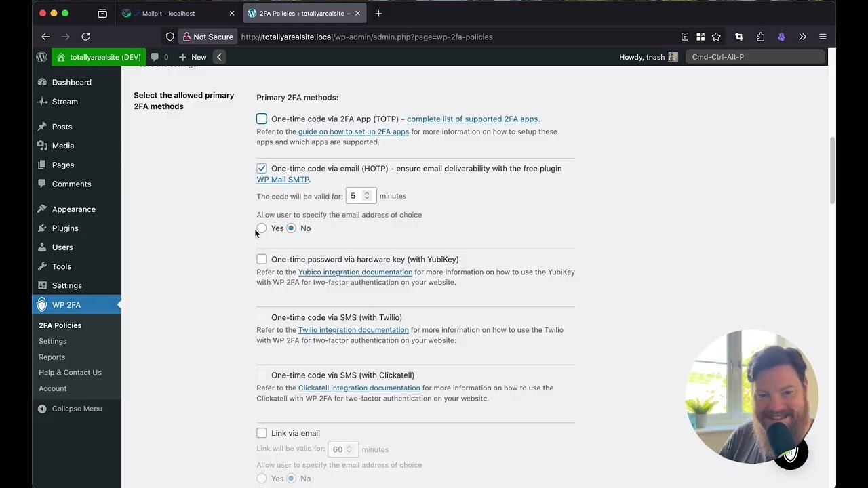Uncheck One-time code via email (HOTP)
The image size is (868, 488).
tap(262, 168)
